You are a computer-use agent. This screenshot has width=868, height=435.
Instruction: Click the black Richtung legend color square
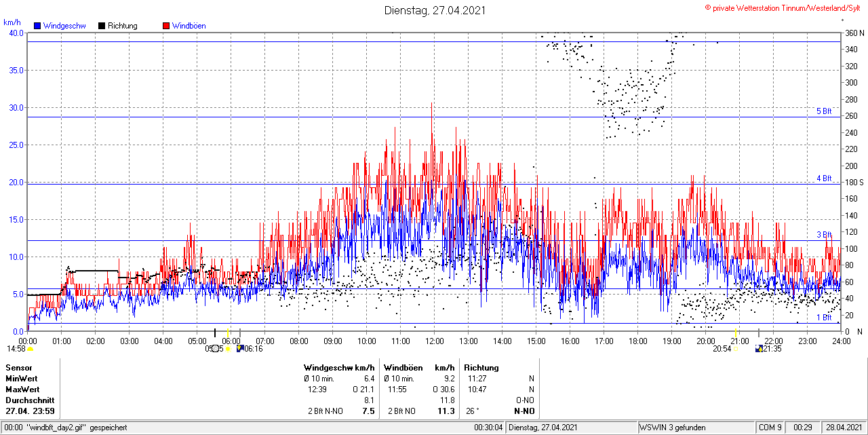click(x=102, y=26)
